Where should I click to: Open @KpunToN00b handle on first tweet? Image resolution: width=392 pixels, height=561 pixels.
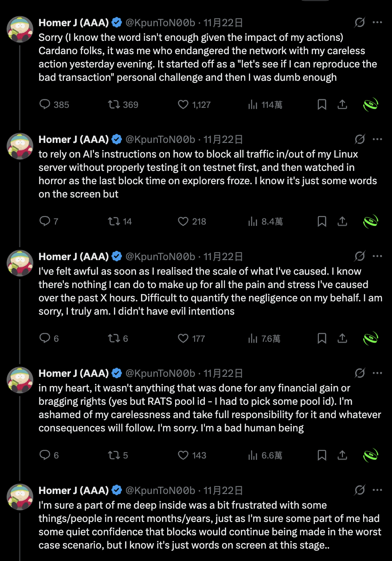[x=161, y=23]
